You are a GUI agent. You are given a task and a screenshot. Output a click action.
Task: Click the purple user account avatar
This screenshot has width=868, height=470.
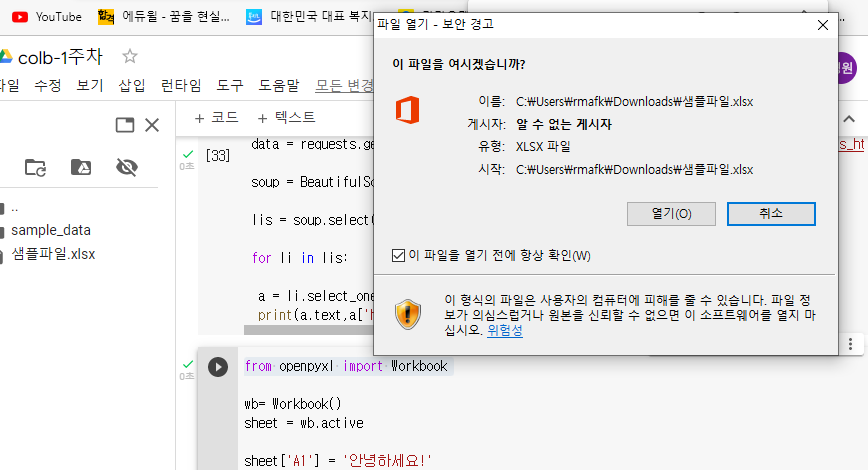tap(847, 68)
